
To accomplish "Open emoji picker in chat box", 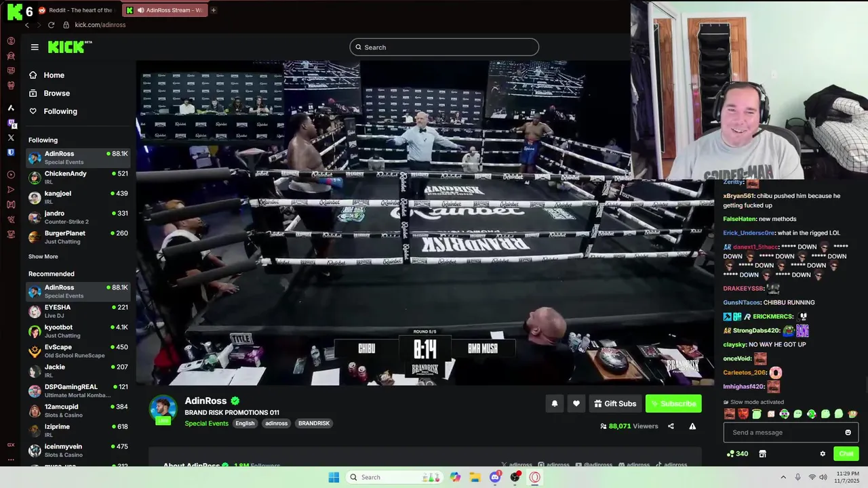I will (x=848, y=432).
